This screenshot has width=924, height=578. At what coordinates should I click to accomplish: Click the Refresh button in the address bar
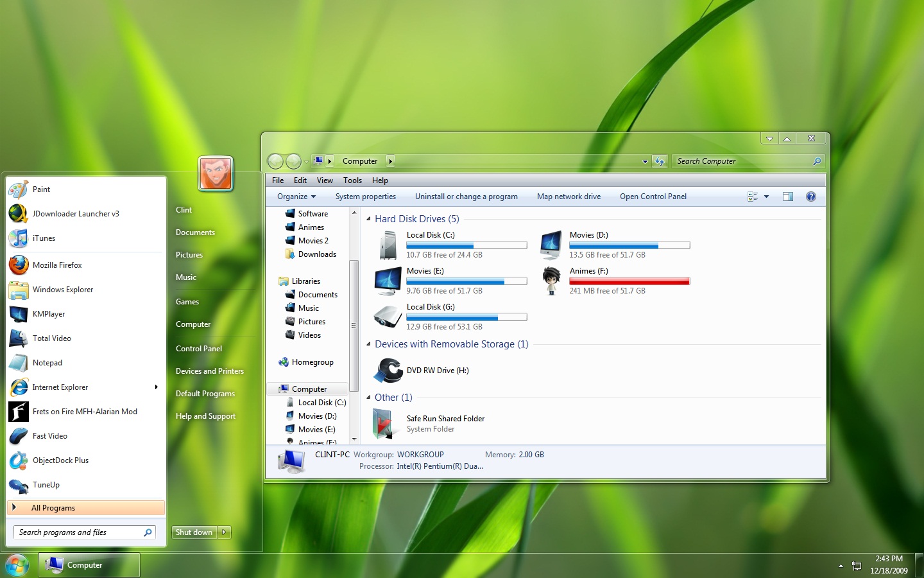coord(660,161)
